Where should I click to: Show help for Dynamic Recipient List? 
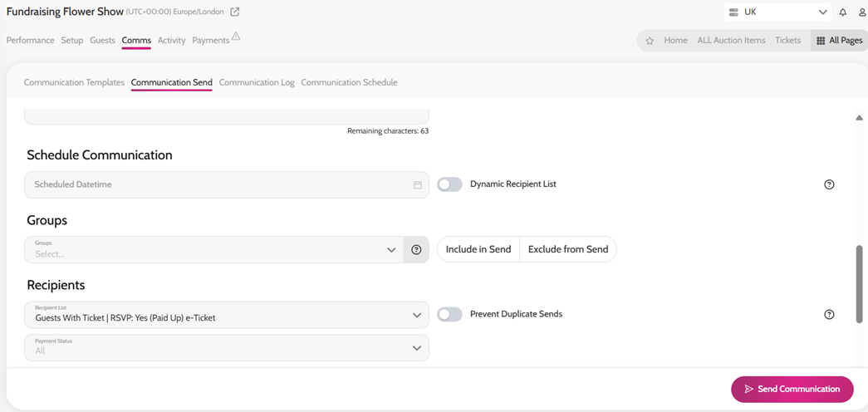point(829,185)
